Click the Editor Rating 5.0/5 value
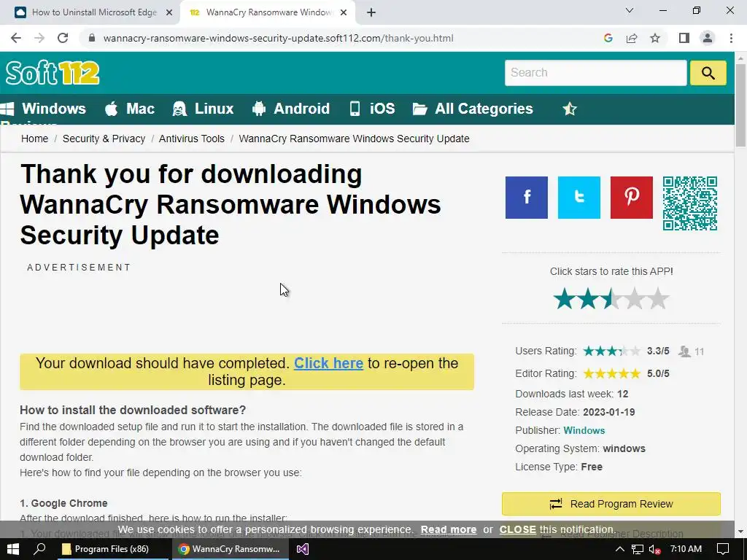 tap(658, 374)
